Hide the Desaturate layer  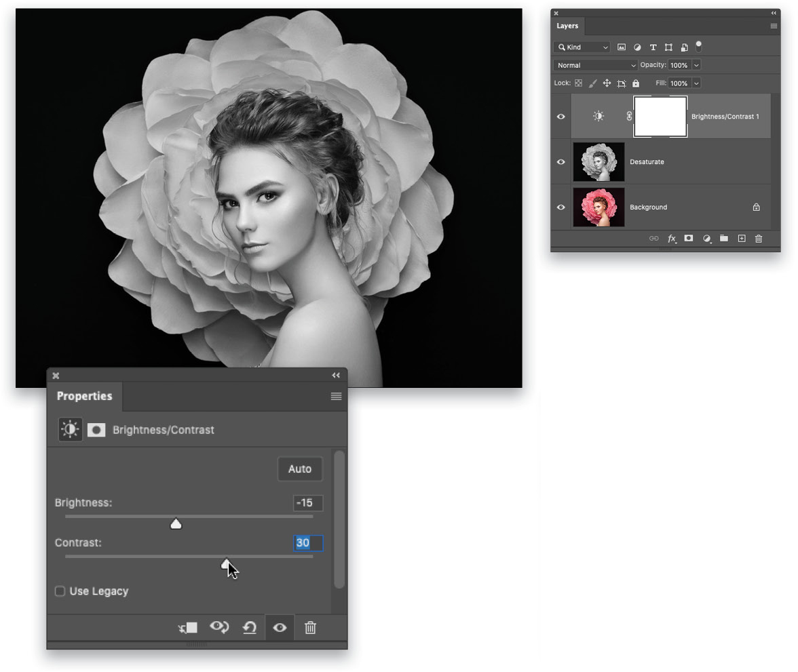pyautogui.click(x=560, y=161)
